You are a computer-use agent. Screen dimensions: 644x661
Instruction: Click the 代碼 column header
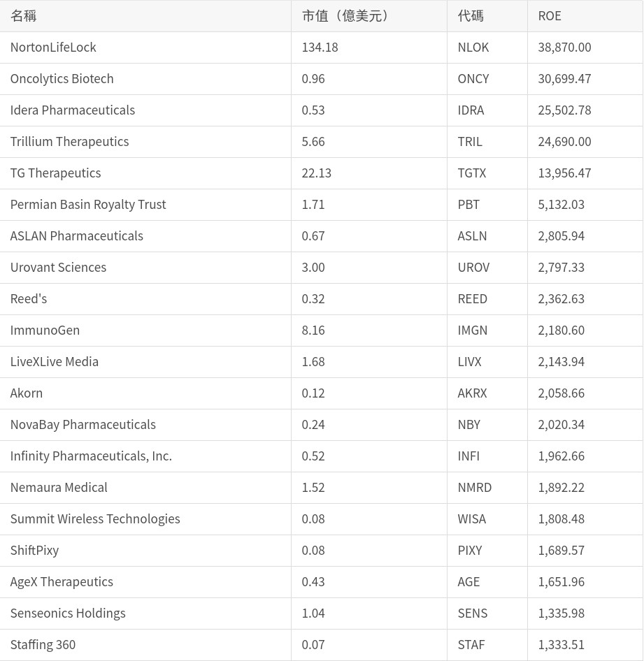tap(471, 16)
